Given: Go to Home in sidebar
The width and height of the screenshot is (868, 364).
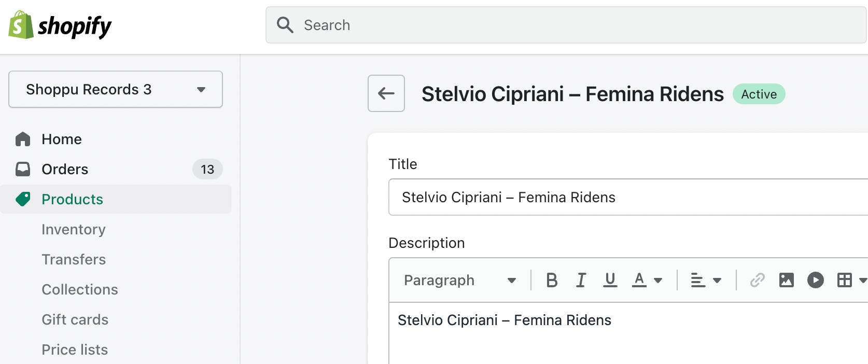Looking at the screenshot, I should [x=62, y=139].
